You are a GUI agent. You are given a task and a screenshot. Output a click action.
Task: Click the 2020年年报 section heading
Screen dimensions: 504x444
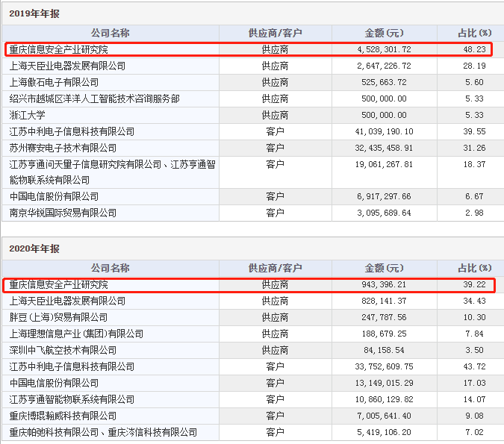click(x=32, y=248)
